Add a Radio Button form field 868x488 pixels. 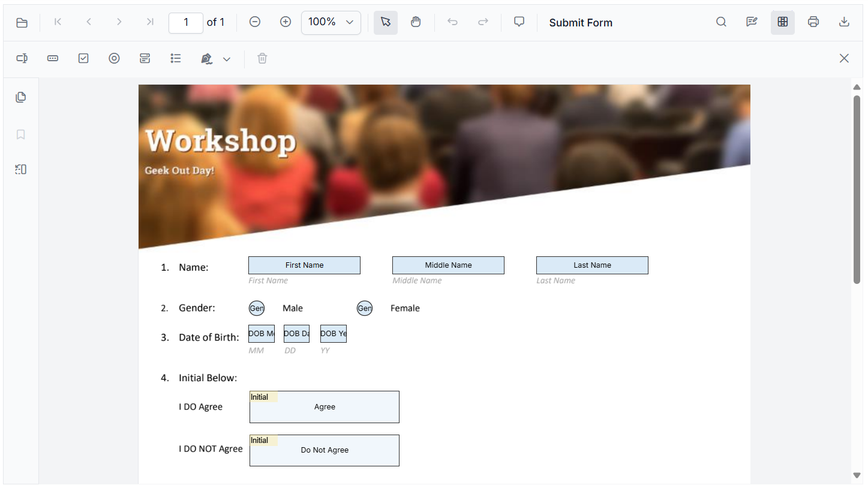[114, 58]
